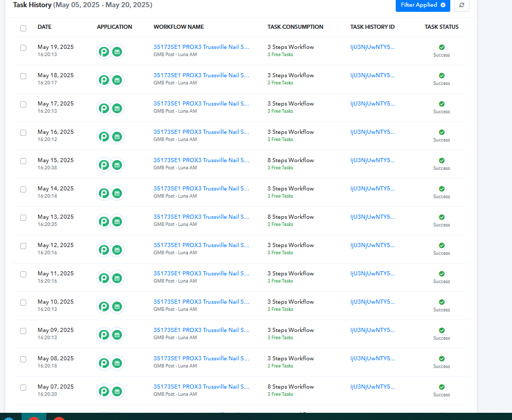Viewport: 512px width, 420px height.
Task: Click the scheduler calendar icon in May 07 row
Action: pos(117,391)
